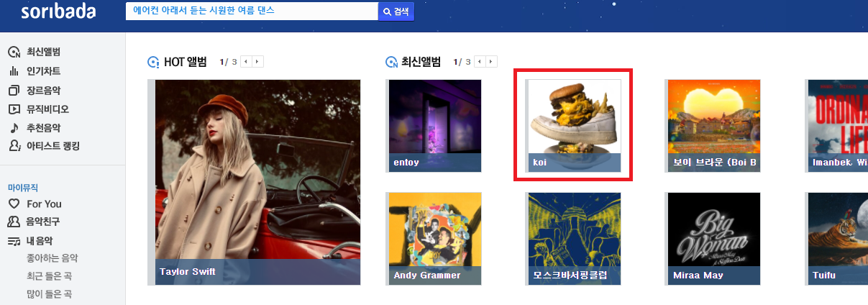Show next 최신앨범 page arrow
The height and width of the screenshot is (305, 868).
pos(491,62)
